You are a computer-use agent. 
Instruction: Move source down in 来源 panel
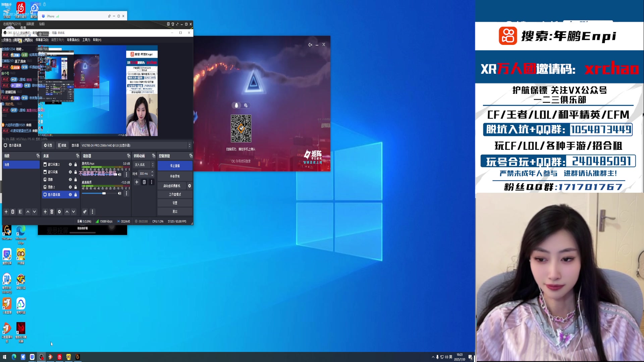[x=73, y=212]
